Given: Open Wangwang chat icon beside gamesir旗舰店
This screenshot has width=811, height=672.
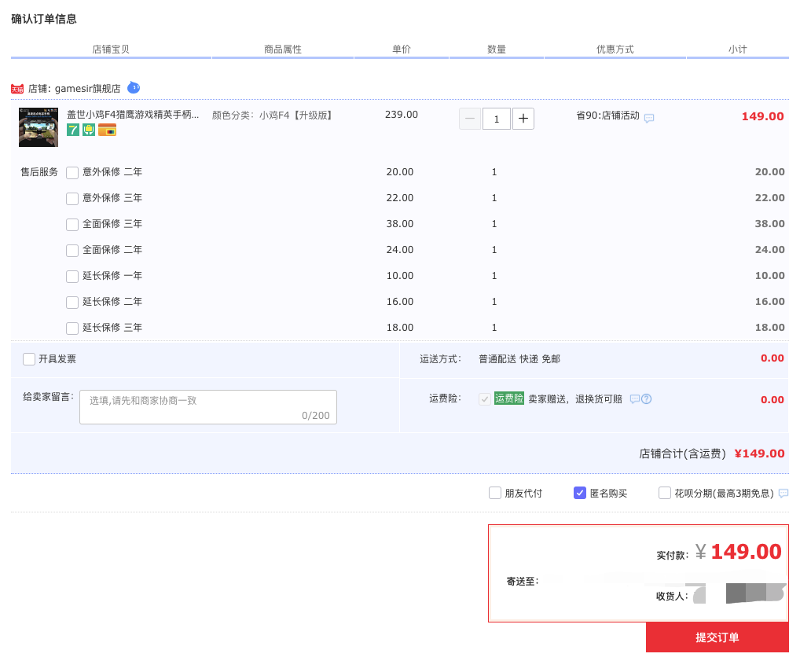Looking at the screenshot, I should [x=134, y=87].
